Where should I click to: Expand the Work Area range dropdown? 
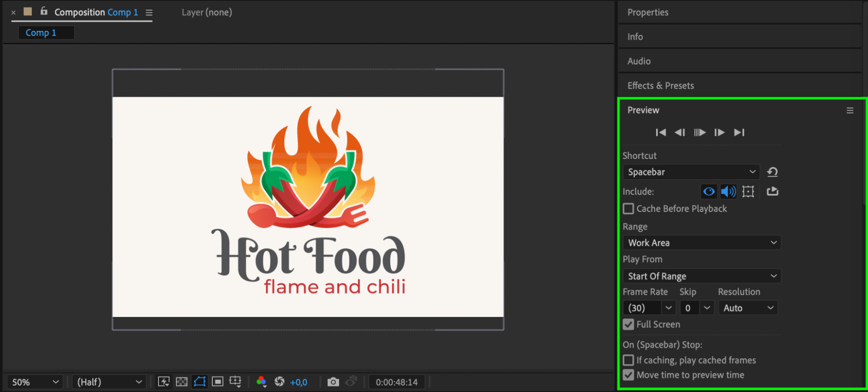702,243
